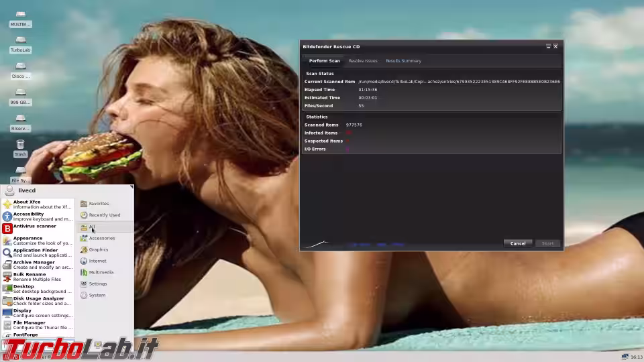Open the TurboLab drive on desktop
This screenshot has height=362, width=644.
(x=20, y=43)
